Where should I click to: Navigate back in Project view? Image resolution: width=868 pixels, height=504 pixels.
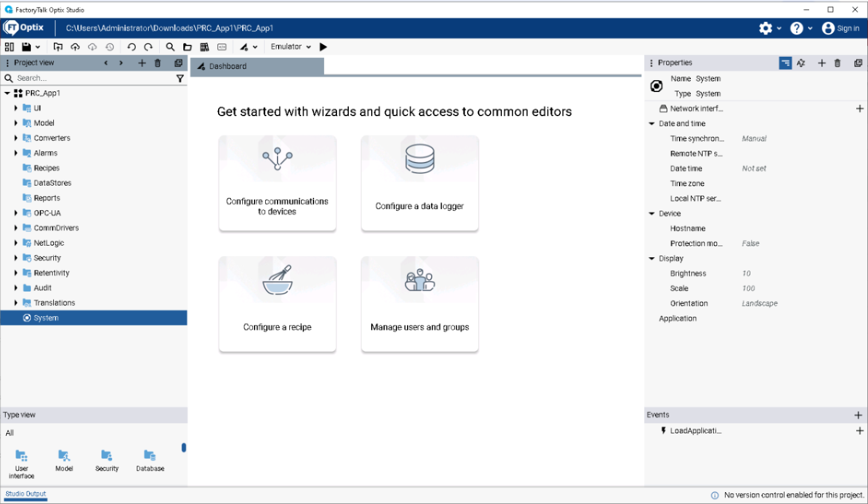click(106, 63)
